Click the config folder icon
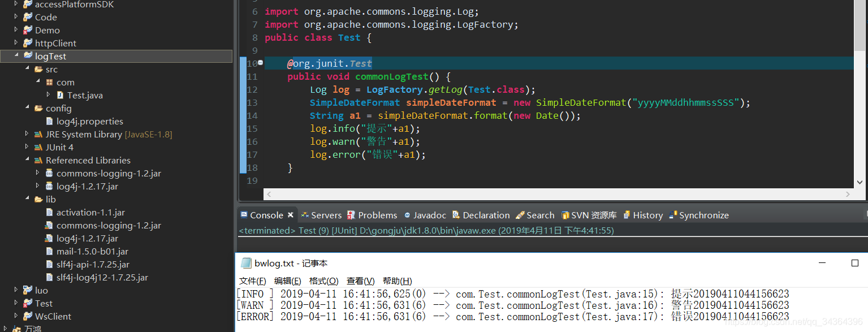This screenshot has width=868, height=332. tap(38, 108)
